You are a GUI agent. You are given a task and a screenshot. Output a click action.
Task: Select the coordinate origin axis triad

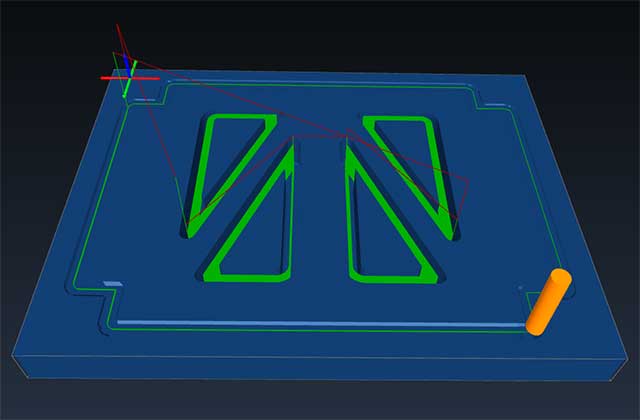128,75
